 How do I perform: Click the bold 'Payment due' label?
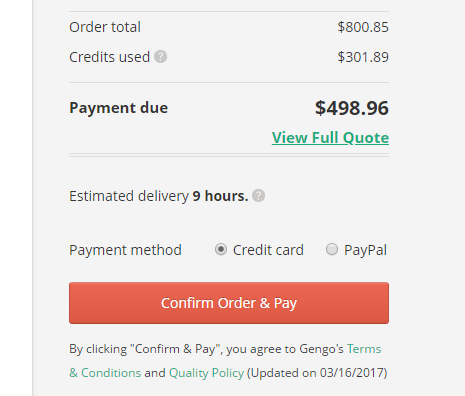click(x=118, y=108)
